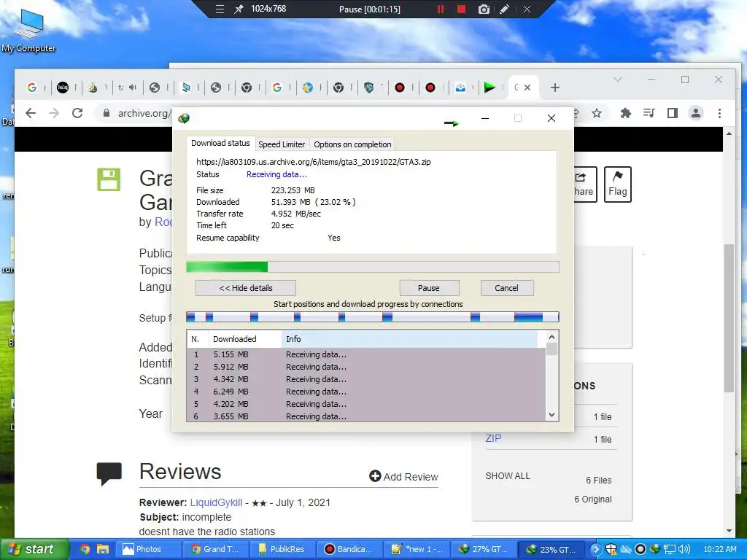The width and height of the screenshot is (747, 560).
Task: Reload the archive.org page
Action: click(x=77, y=113)
